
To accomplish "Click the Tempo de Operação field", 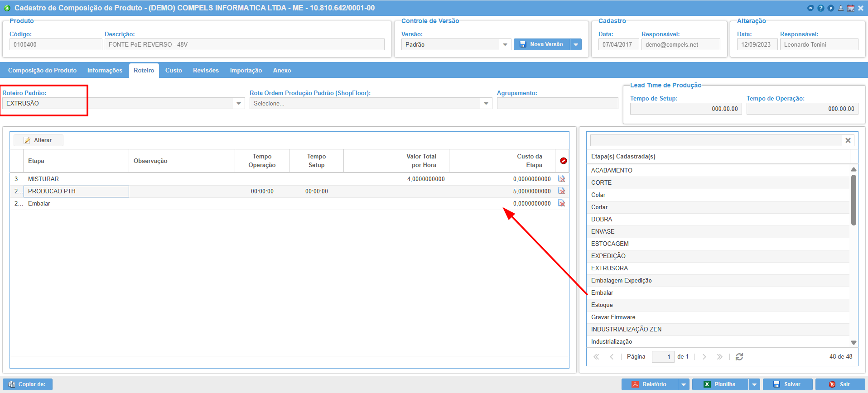I will tap(802, 109).
